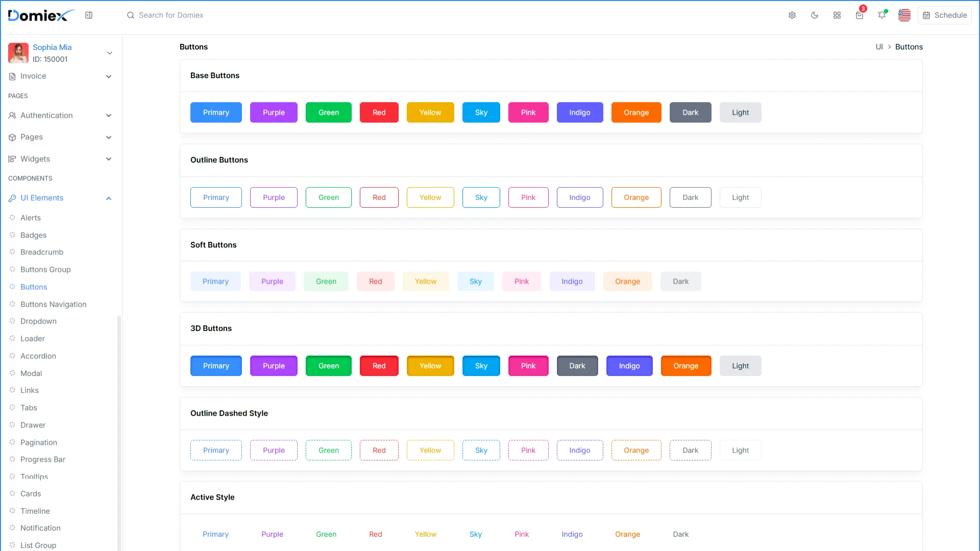Click the Domiex logo

[41, 15]
